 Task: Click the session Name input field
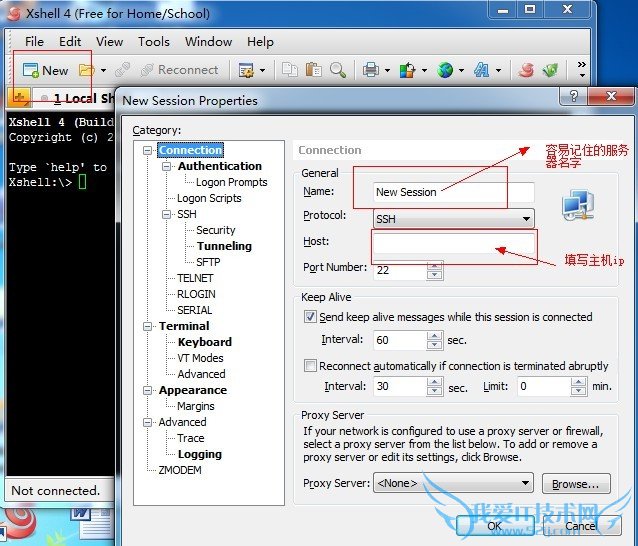[x=454, y=192]
